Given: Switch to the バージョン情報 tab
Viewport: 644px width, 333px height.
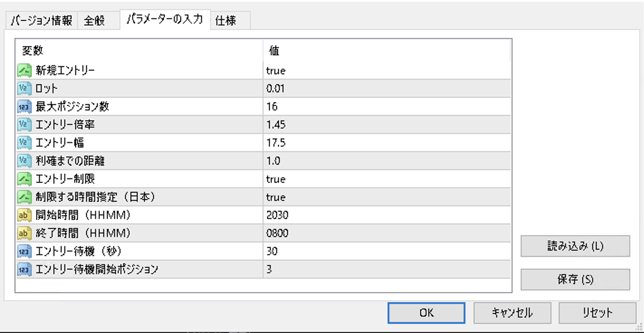Looking at the screenshot, I should click(x=41, y=21).
